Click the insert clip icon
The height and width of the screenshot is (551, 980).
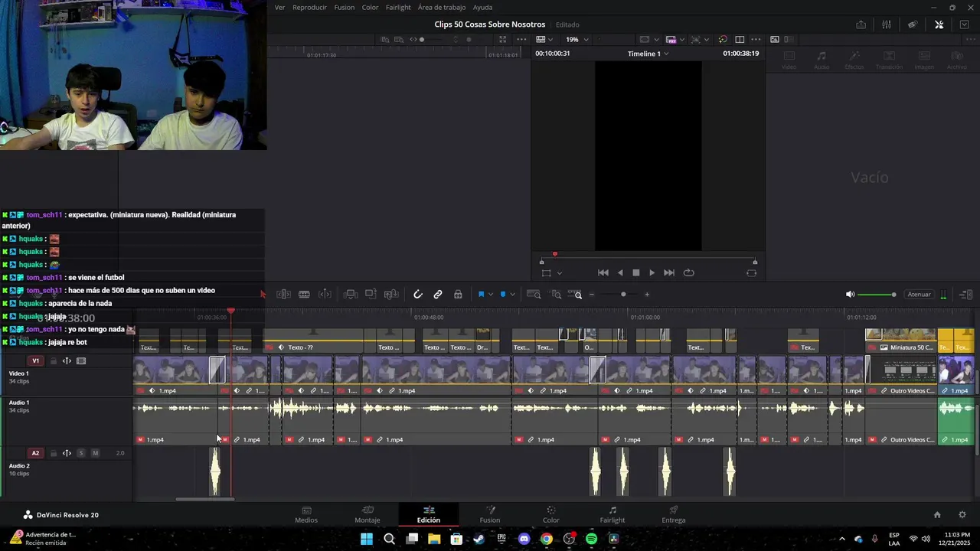coord(351,295)
